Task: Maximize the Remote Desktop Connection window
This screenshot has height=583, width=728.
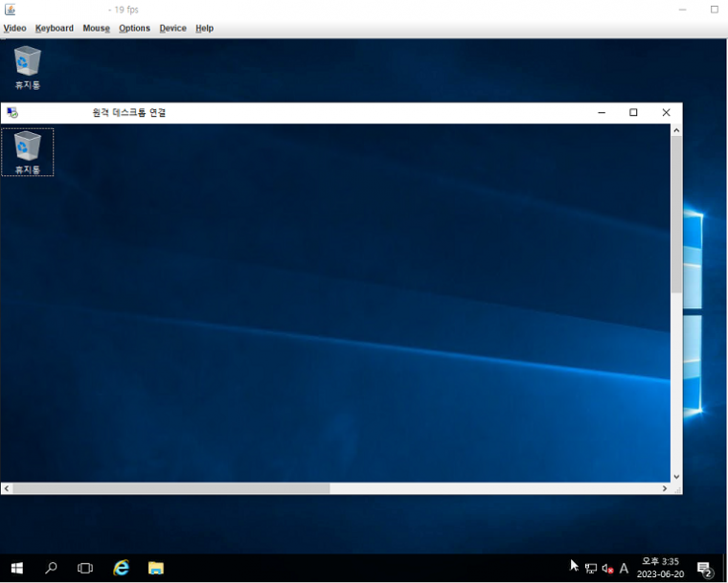Action: (633, 113)
